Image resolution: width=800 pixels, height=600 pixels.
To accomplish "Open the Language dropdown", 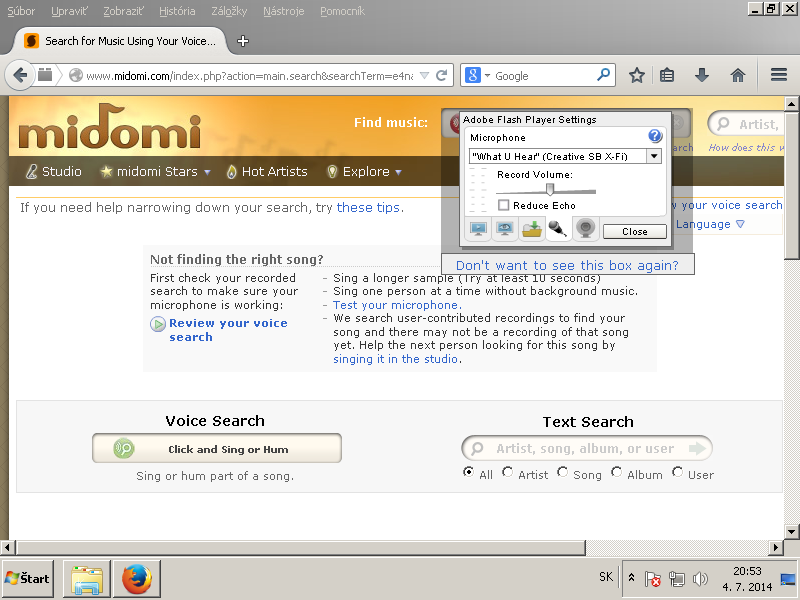I will pyautogui.click(x=710, y=224).
